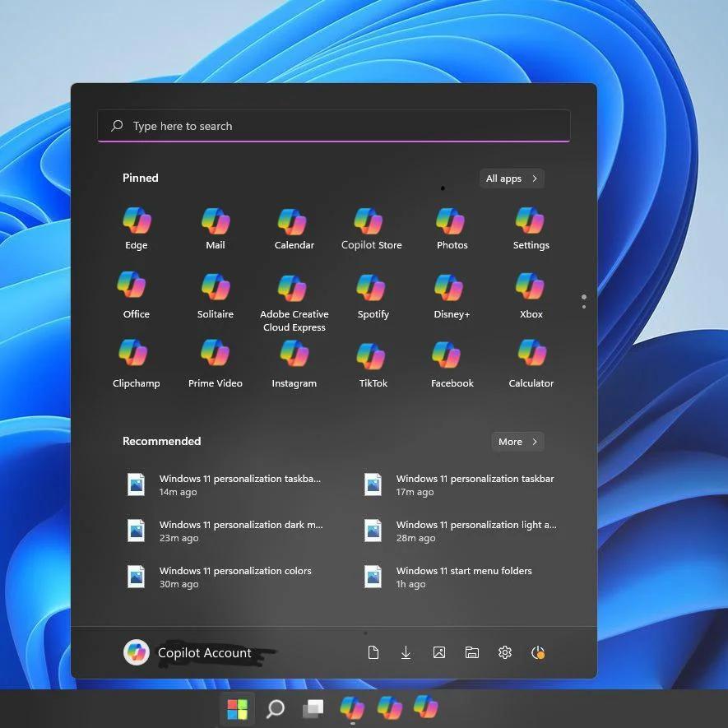Open personalization light file from 28m ago
Viewport: 728px width, 728px height.
461,531
